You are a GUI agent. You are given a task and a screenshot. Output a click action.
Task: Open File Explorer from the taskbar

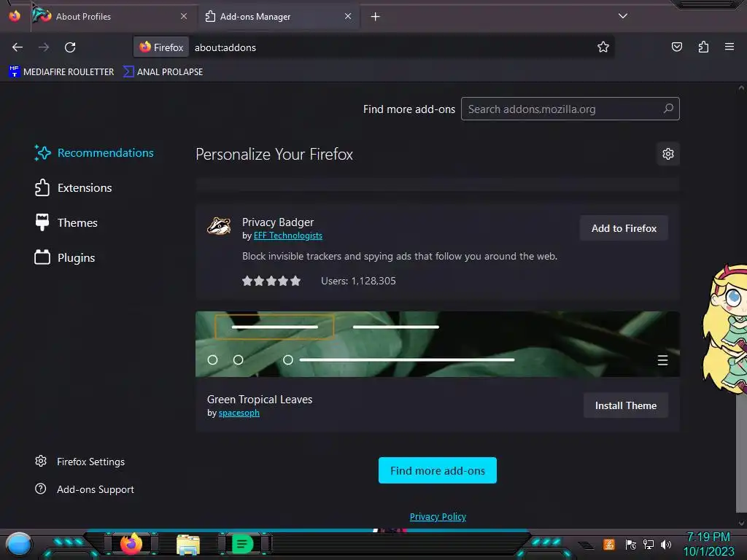point(188,544)
